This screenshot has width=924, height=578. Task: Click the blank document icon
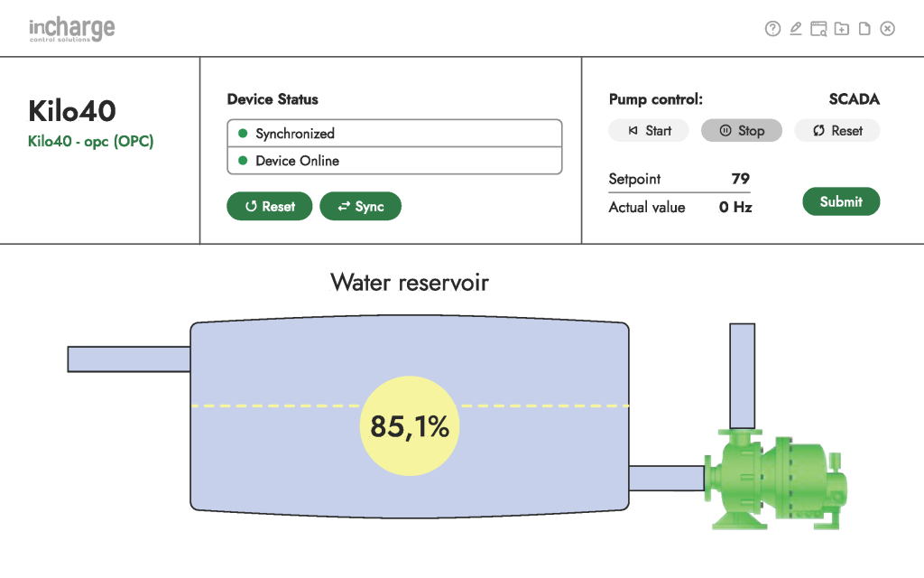point(864,29)
